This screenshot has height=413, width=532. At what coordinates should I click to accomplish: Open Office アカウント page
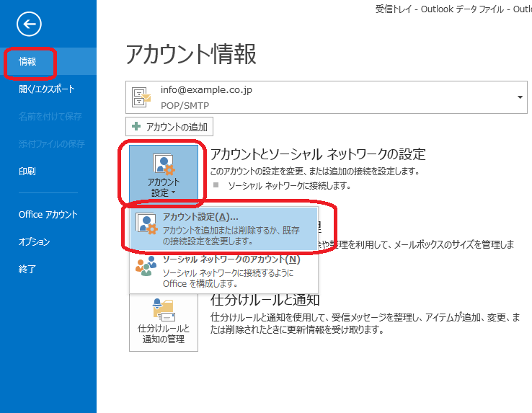[x=48, y=215]
